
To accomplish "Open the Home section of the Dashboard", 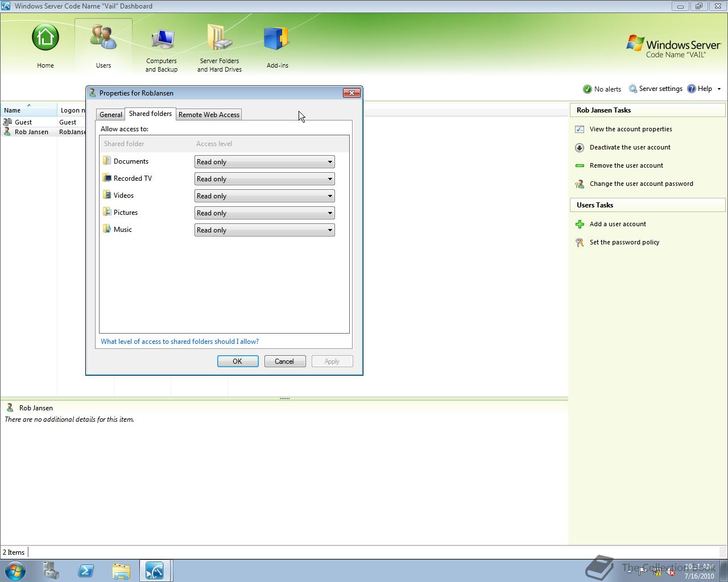I will click(x=45, y=46).
